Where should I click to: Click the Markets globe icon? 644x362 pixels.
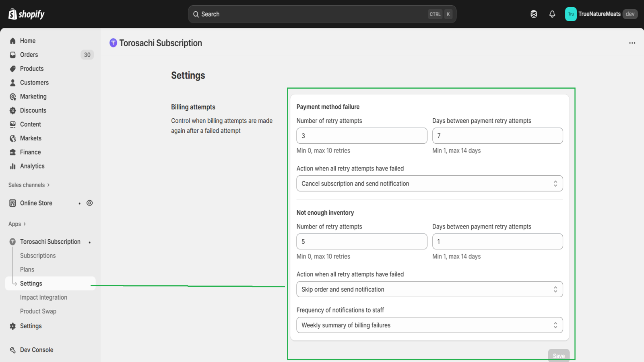[13, 138]
